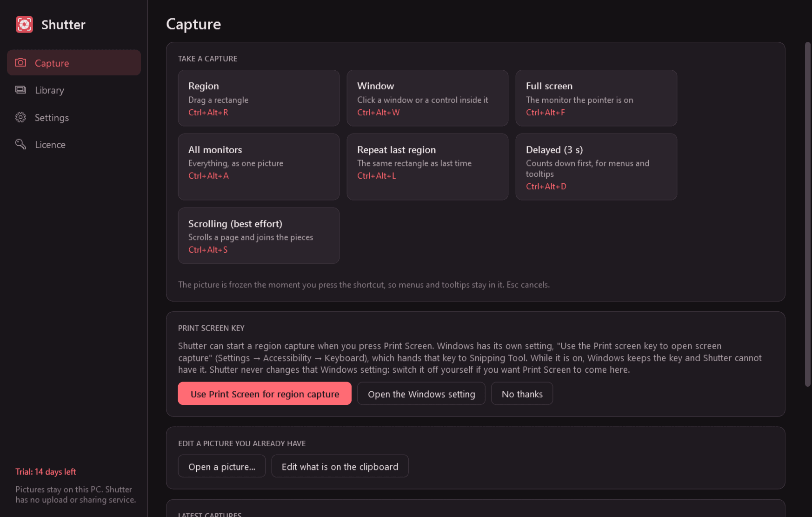Click the Ctrl+Alt+D shortcut text
The width and height of the screenshot is (812, 517).
pos(546,186)
